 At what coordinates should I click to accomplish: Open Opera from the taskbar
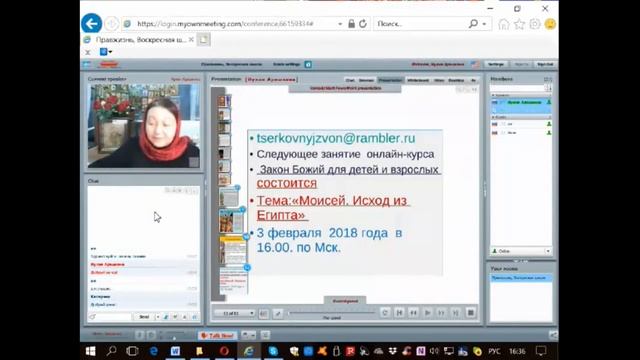224,351
